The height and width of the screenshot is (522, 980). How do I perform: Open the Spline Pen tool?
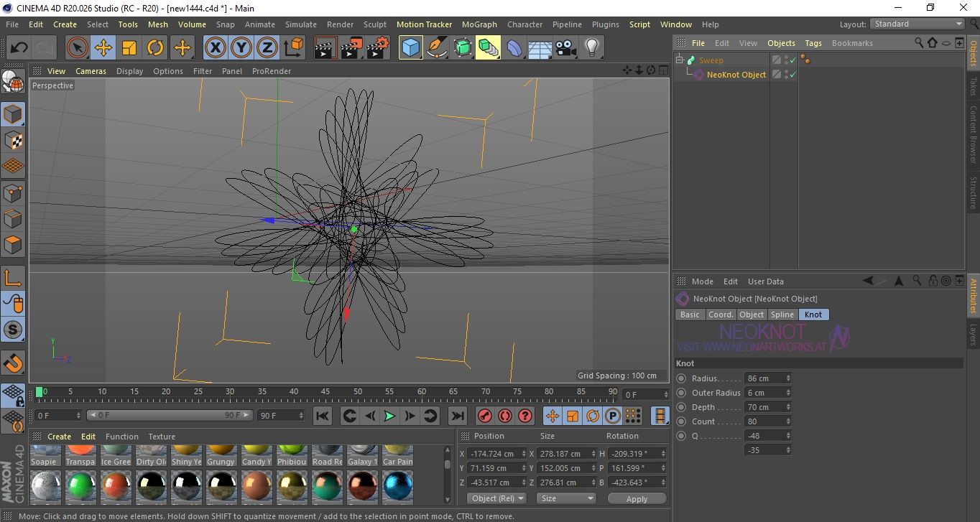[436, 48]
